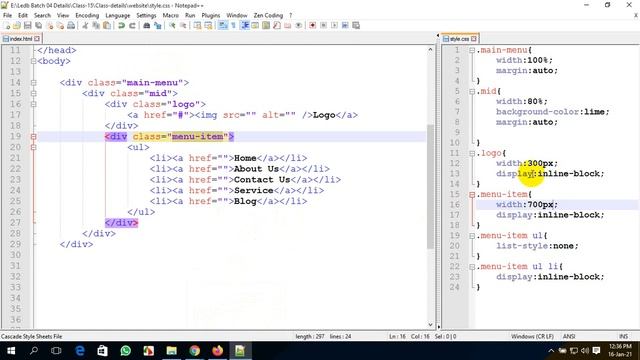The width and height of the screenshot is (640, 360).
Task: Open File Explorer from the taskbar
Action: (x=171, y=351)
